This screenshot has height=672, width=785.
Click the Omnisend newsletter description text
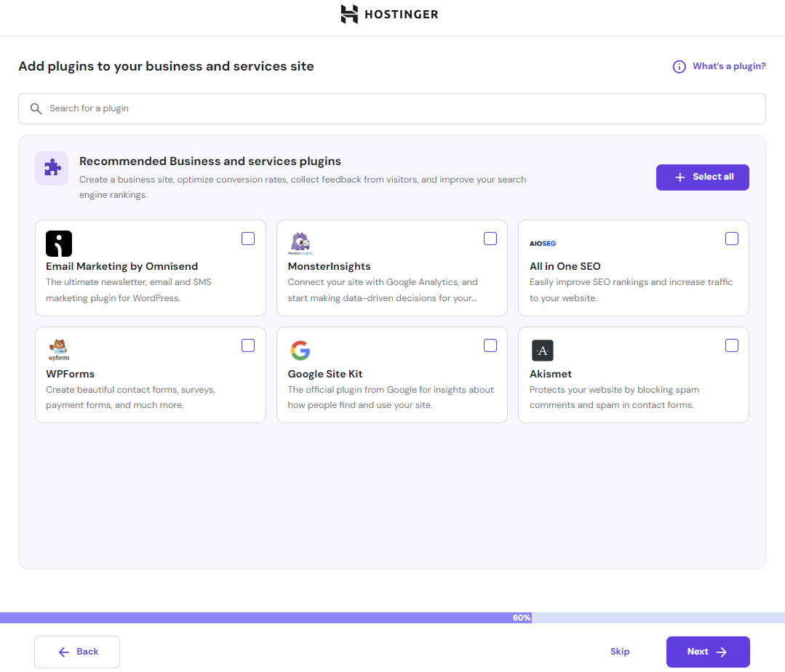(129, 289)
